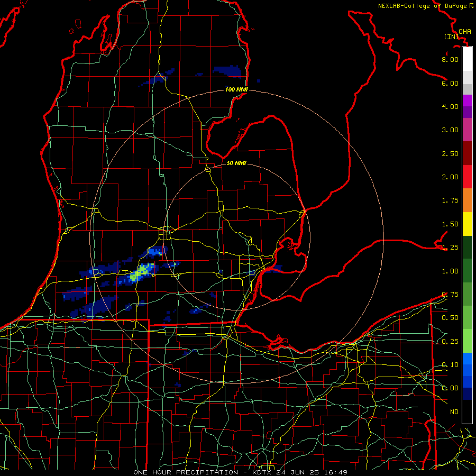Click the 2.50 legend value

(x=450, y=153)
